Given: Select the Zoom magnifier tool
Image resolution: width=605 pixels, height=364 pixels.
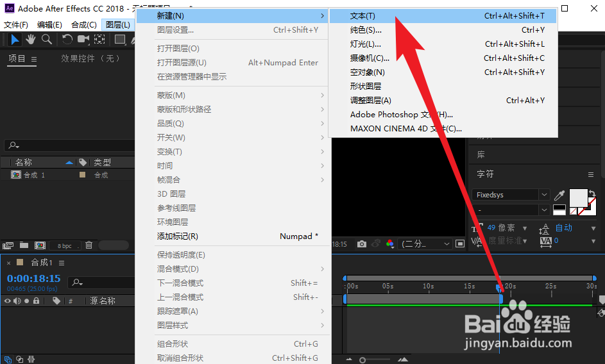Looking at the screenshot, I should pos(47,39).
